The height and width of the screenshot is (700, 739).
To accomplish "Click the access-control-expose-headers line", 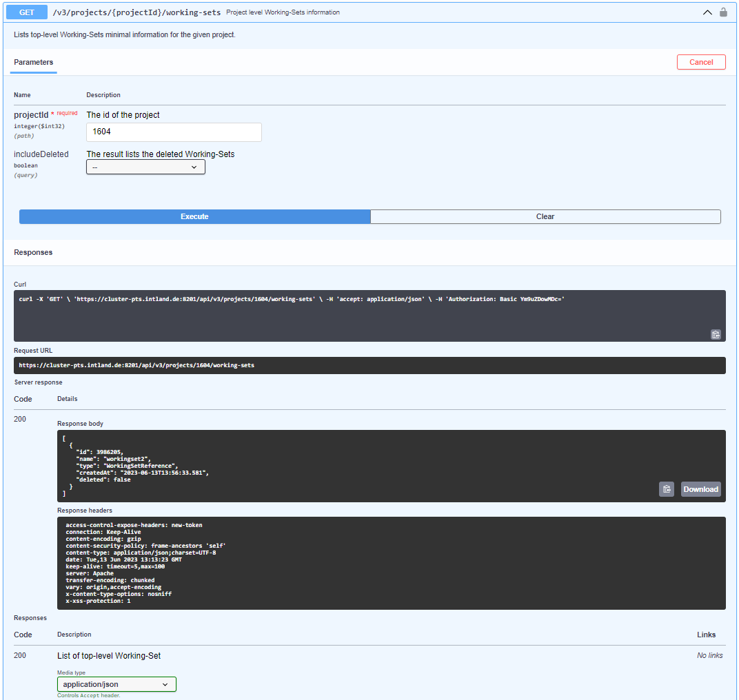I will [x=134, y=525].
